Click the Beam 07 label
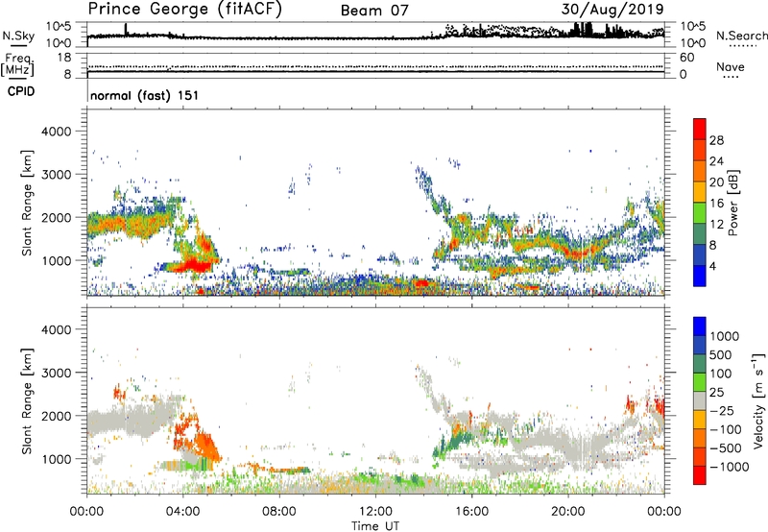The image size is (768, 532). click(x=374, y=11)
